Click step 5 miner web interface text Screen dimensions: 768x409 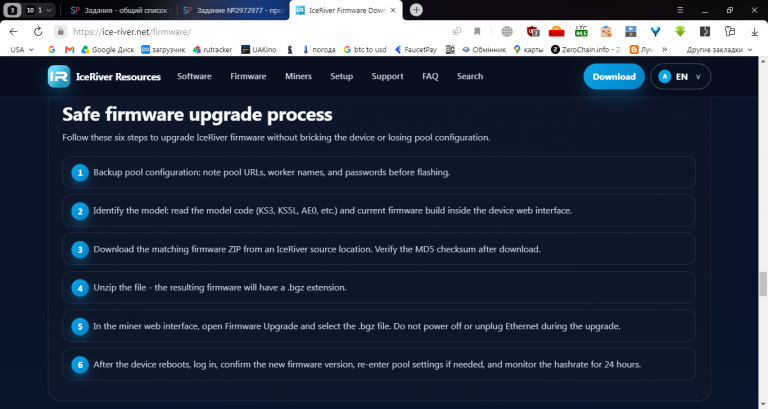click(x=357, y=326)
